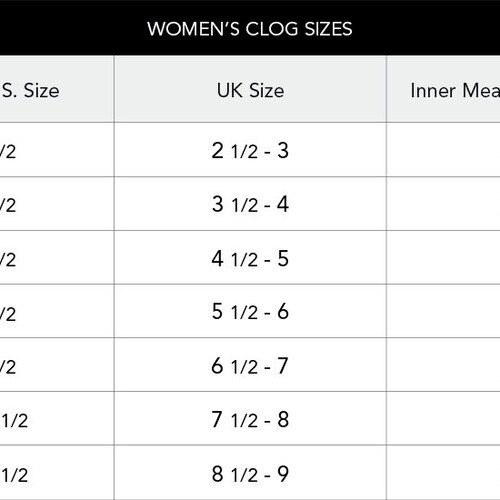This screenshot has width=500, height=500.
Task: Select the UK Size column header
Action: [250, 89]
